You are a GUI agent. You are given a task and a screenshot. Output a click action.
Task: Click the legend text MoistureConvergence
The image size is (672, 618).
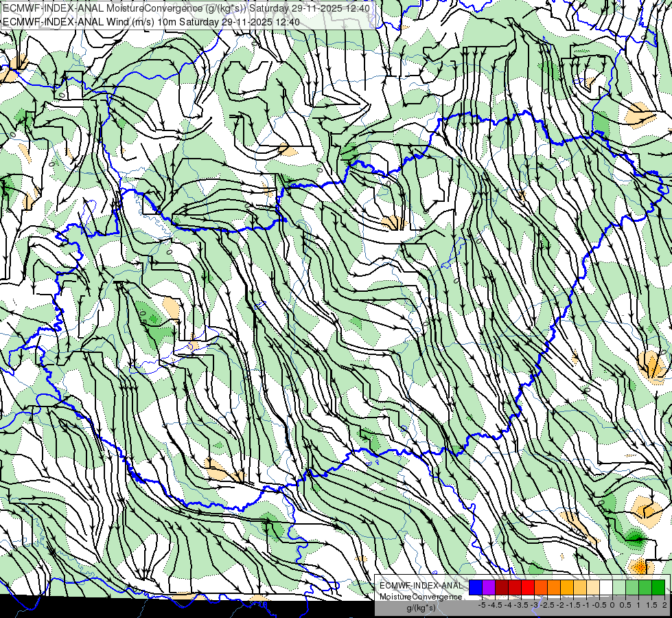pyautogui.click(x=421, y=597)
